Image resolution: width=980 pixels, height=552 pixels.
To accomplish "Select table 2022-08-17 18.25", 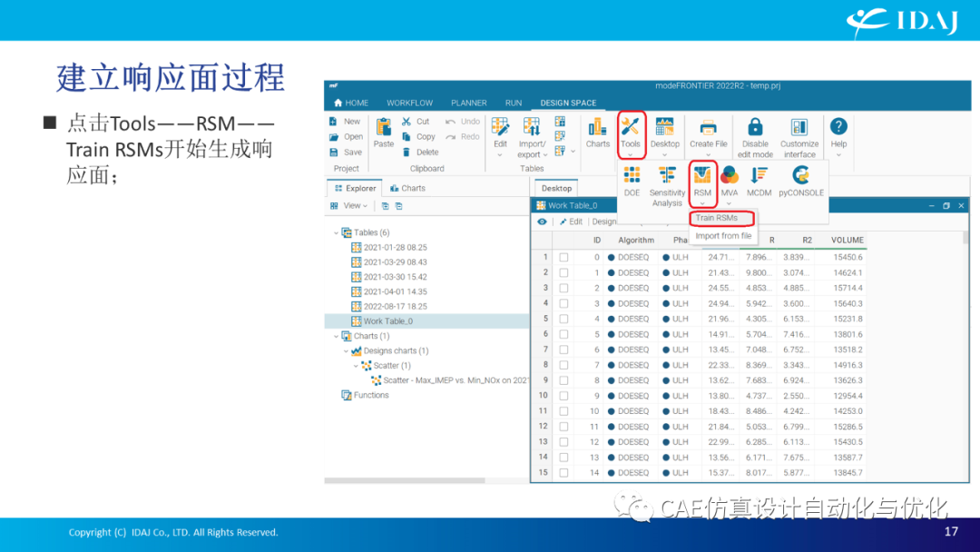I will (388, 306).
